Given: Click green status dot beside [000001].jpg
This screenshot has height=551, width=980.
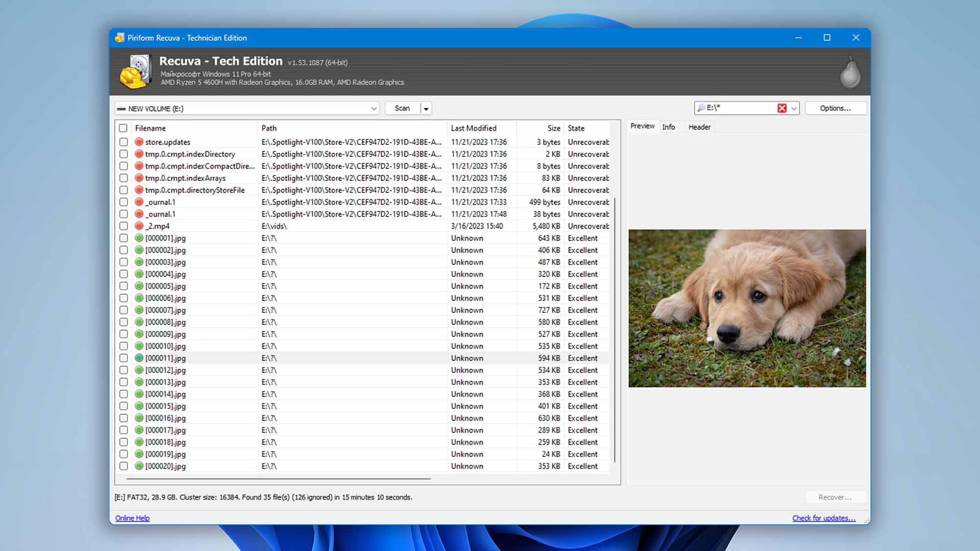Looking at the screenshot, I should [139, 238].
